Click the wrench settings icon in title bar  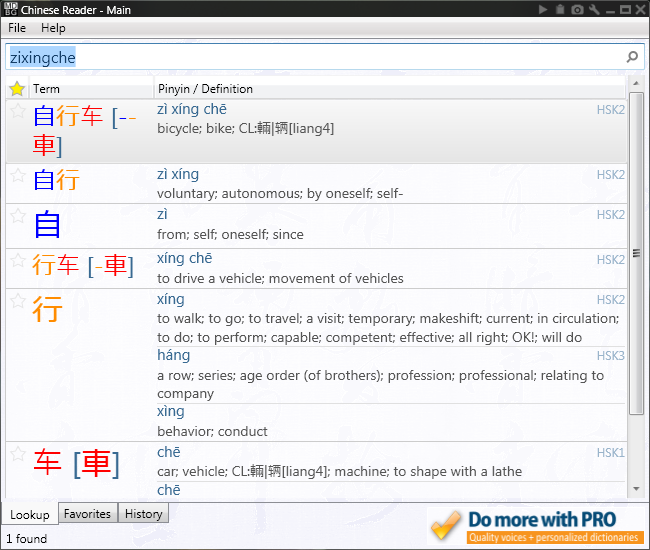(594, 9)
